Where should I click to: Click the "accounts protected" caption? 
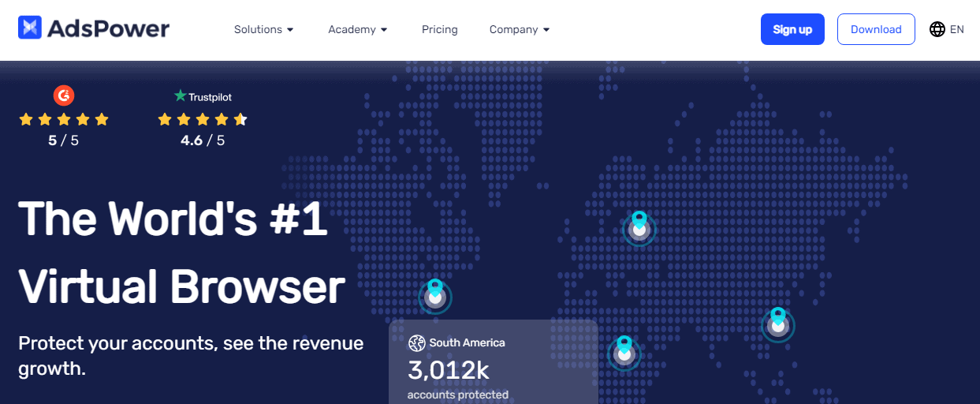click(x=458, y=395)
